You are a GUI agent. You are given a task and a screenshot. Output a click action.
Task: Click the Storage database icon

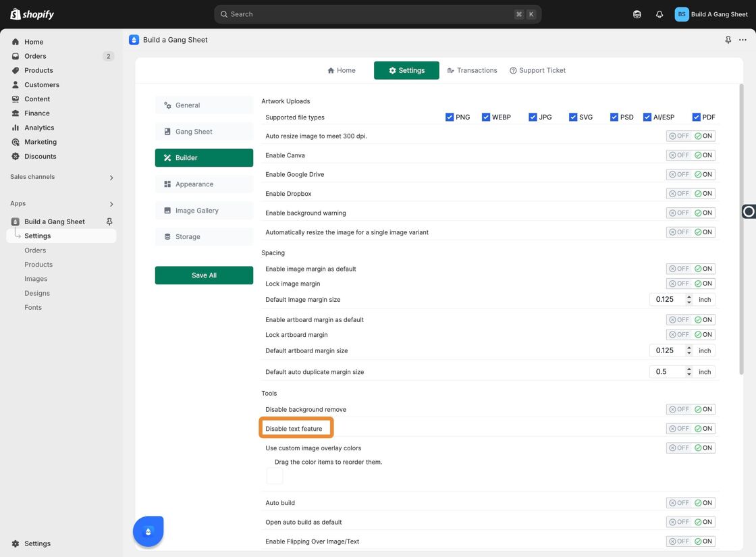coord(167,237)
